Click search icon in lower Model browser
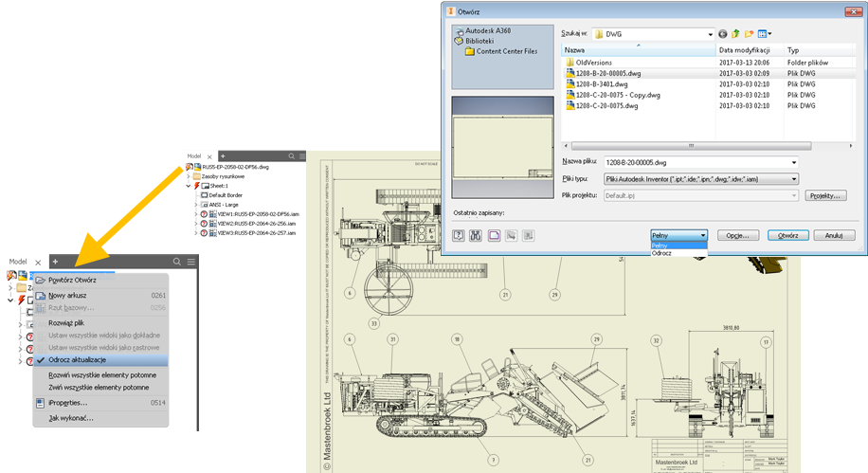The height and width of the screenshot is (473, 868). [176, 262]
